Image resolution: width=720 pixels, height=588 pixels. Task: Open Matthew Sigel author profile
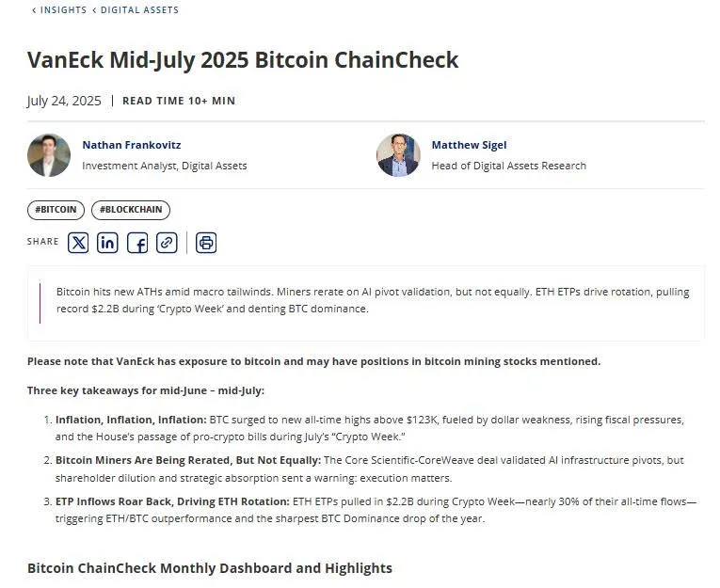tap(469, 145)
